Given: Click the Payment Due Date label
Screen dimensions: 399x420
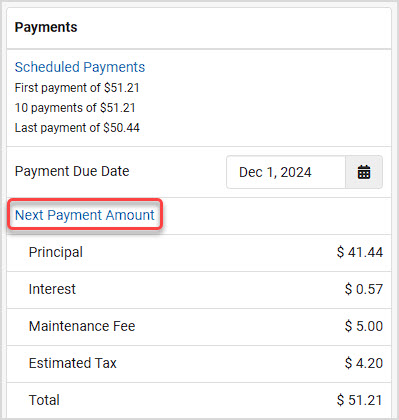Looking at the screenshot, I should (x=72, y=171).
